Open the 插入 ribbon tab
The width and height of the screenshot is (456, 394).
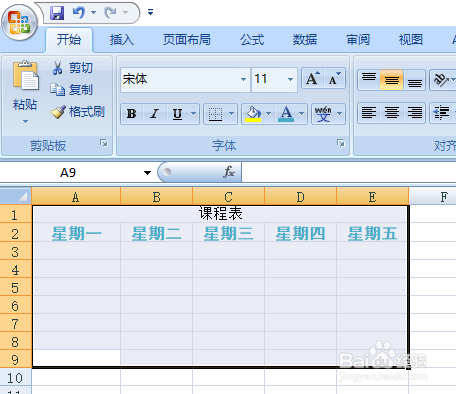click(122, 40)
